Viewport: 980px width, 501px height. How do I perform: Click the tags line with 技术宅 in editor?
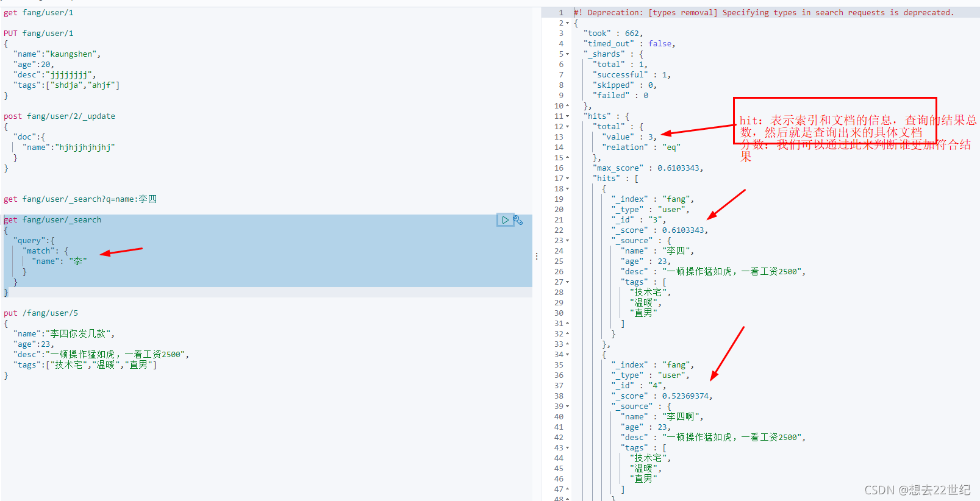tap(85, 365)
